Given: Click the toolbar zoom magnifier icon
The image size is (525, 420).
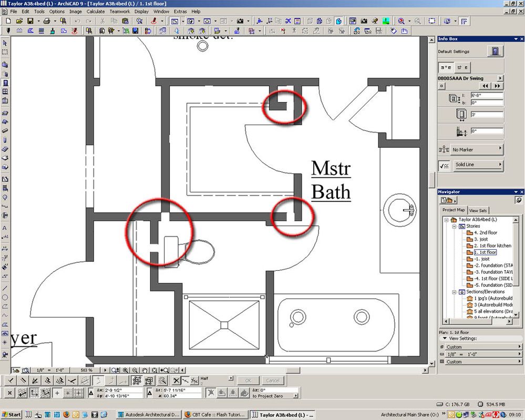Looking at the screenshot, I should [x=401, y=21].
